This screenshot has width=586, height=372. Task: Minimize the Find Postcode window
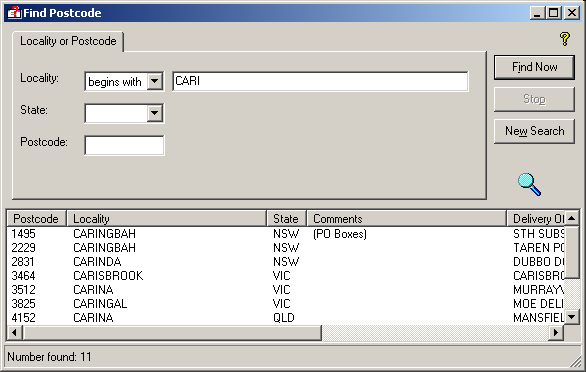[x=537, y=13]
